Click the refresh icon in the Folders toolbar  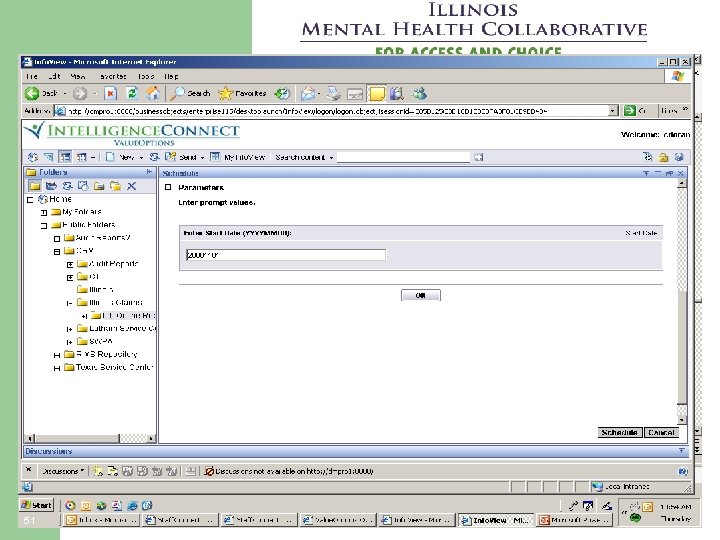coord(68,186)
